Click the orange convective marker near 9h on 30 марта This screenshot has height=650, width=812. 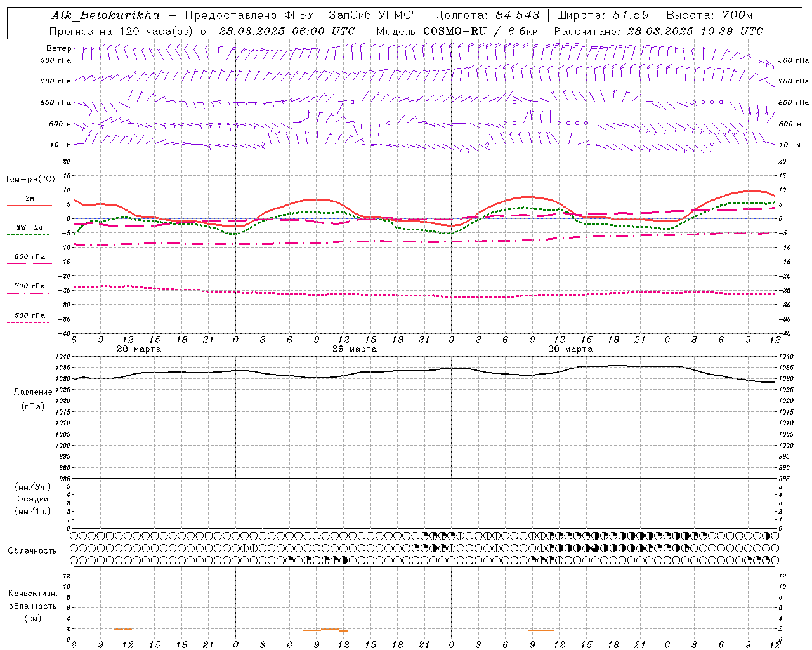tap(541, 630)
